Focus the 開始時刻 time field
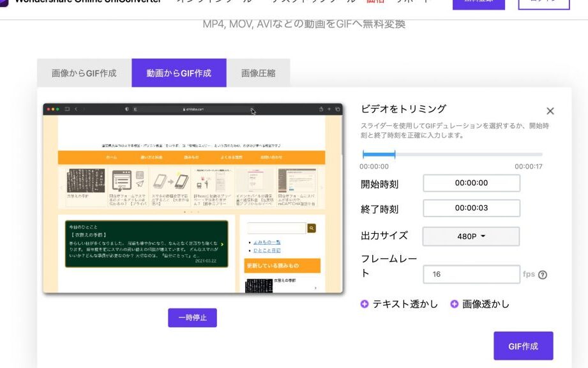The image size is (588, 368). pos(471,183)
